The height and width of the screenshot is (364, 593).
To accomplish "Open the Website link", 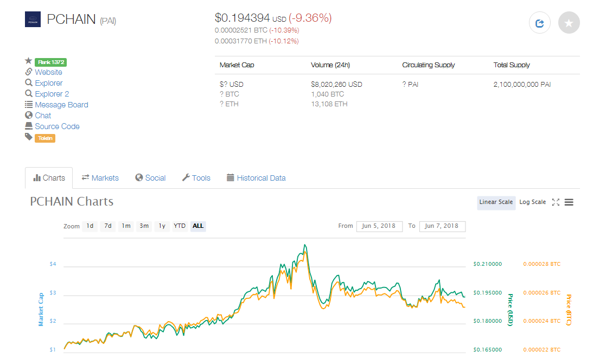I will 48,72.
